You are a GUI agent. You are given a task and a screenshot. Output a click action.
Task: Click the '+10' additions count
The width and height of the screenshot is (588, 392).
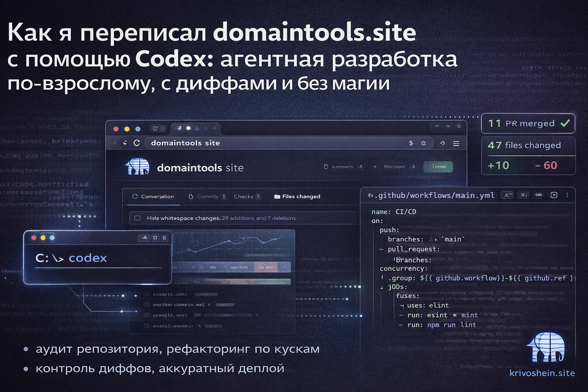point(498,165)
